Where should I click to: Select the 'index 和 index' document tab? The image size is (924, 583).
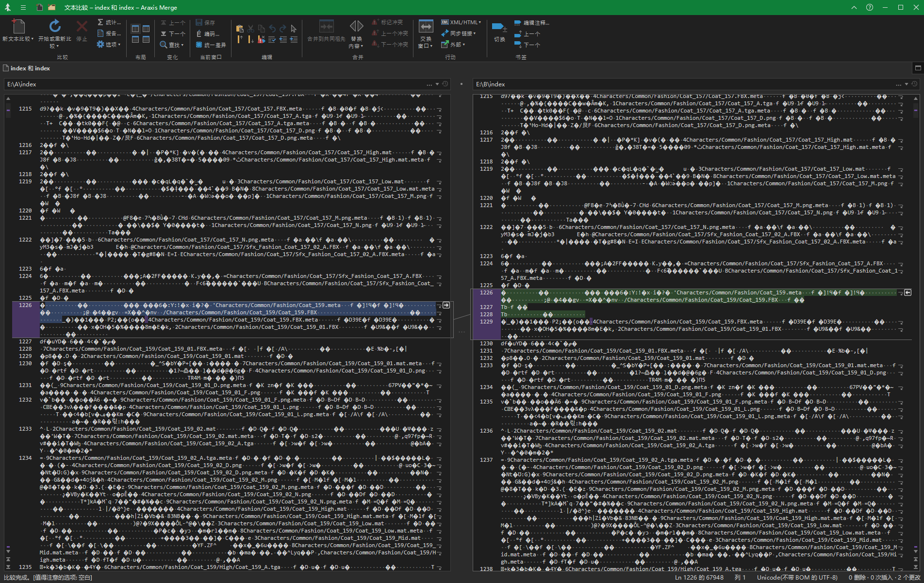30,68
